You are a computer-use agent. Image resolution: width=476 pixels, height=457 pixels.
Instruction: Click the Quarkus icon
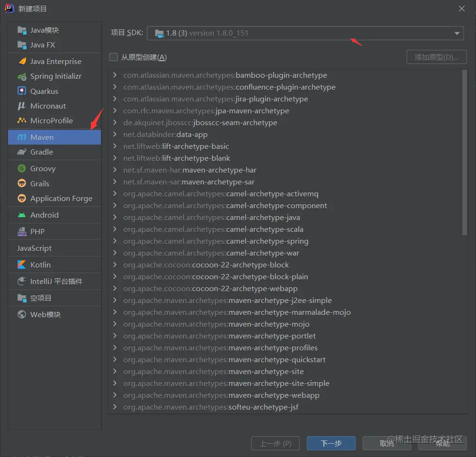(22, 91)
